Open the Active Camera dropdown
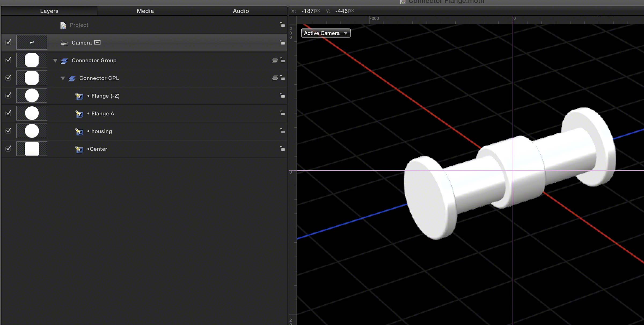644x325 pixels. [x=326, y=33]
